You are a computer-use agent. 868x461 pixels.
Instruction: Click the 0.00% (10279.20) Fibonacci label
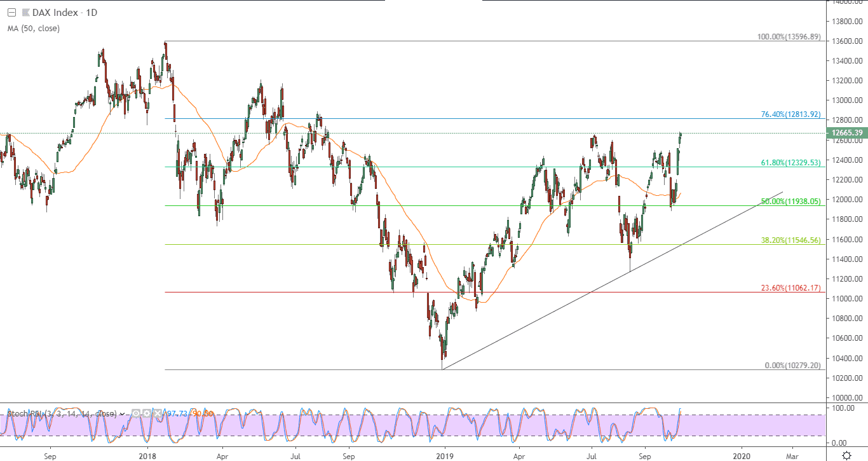point(793,366)
